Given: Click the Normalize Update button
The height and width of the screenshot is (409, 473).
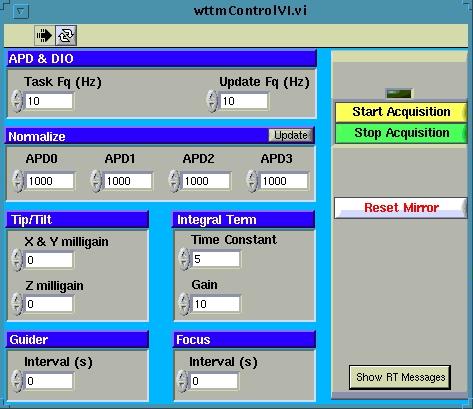Looking at the screenshot, I should pos(291,135).
